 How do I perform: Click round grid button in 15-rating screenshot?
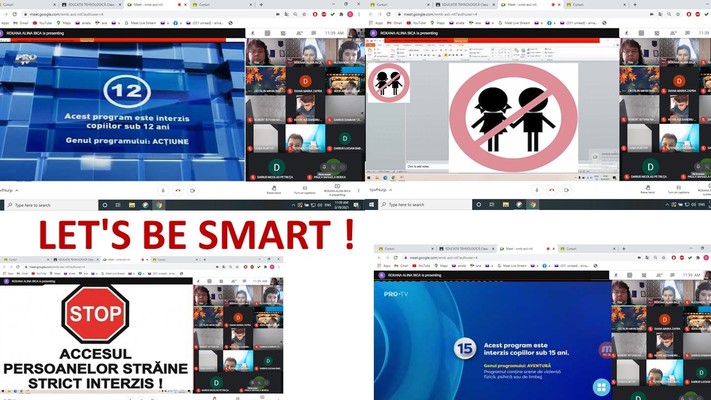tap(601, 387)
